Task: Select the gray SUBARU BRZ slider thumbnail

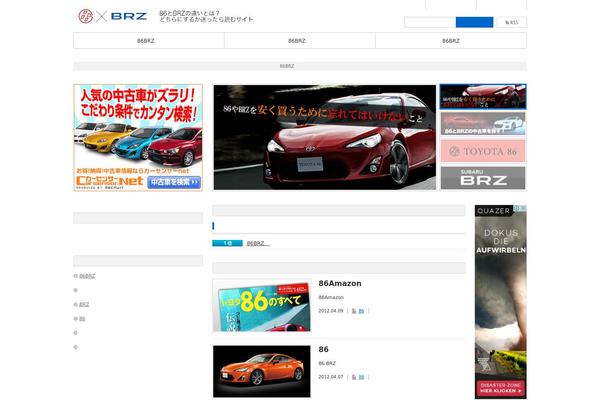Action: click(483, 178)
